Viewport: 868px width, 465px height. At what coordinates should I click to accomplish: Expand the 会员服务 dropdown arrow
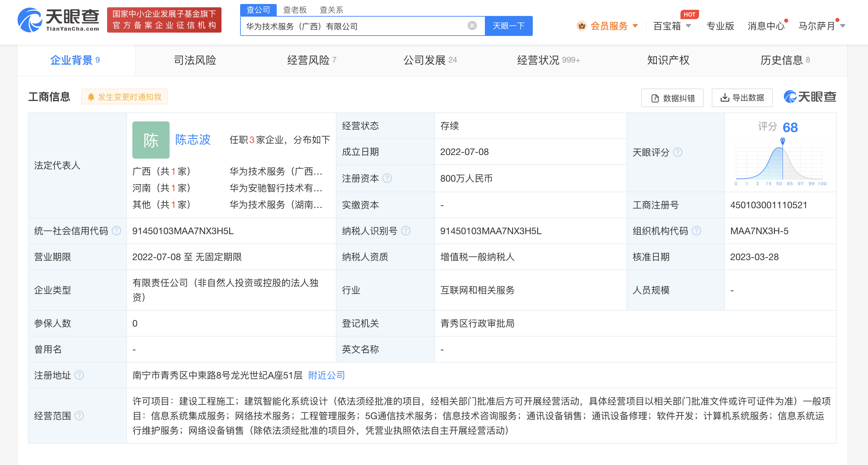pyautogui.click(x=635, y=26)
